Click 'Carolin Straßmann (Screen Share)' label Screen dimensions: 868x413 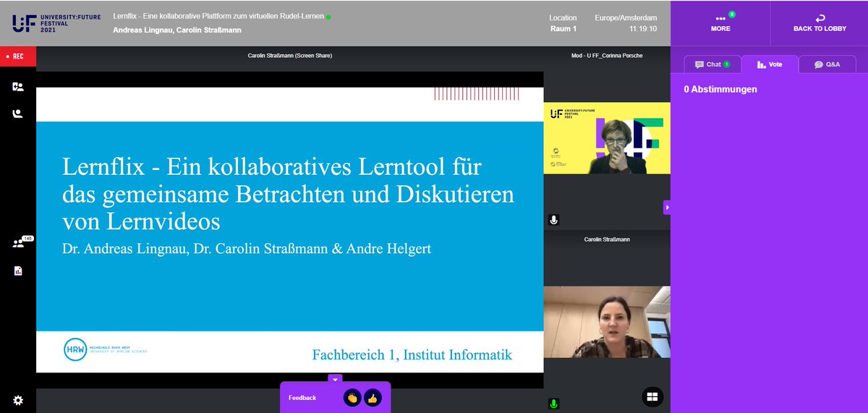(289, 56)
